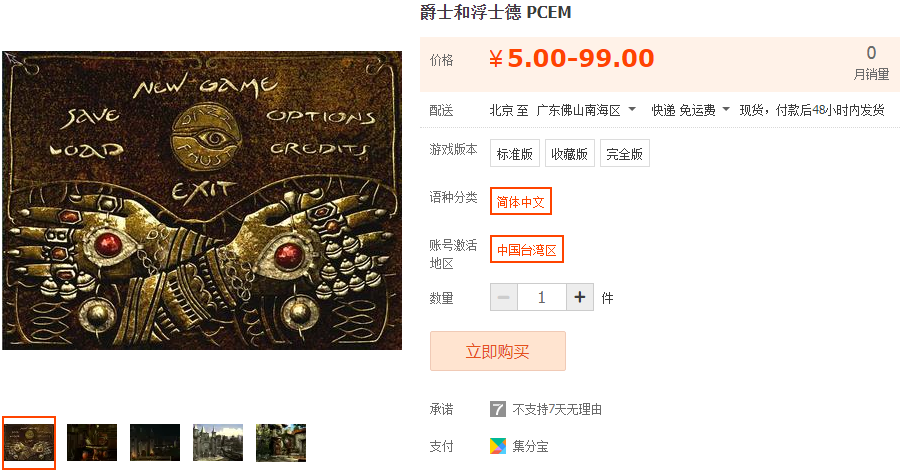The image size is (904, 473).
Task: Click the quantity input field
Action: click(542, 297)
